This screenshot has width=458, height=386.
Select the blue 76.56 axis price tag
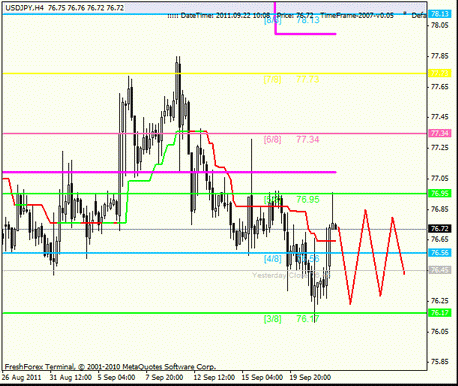pyautogui.click(x=440, y=253)
